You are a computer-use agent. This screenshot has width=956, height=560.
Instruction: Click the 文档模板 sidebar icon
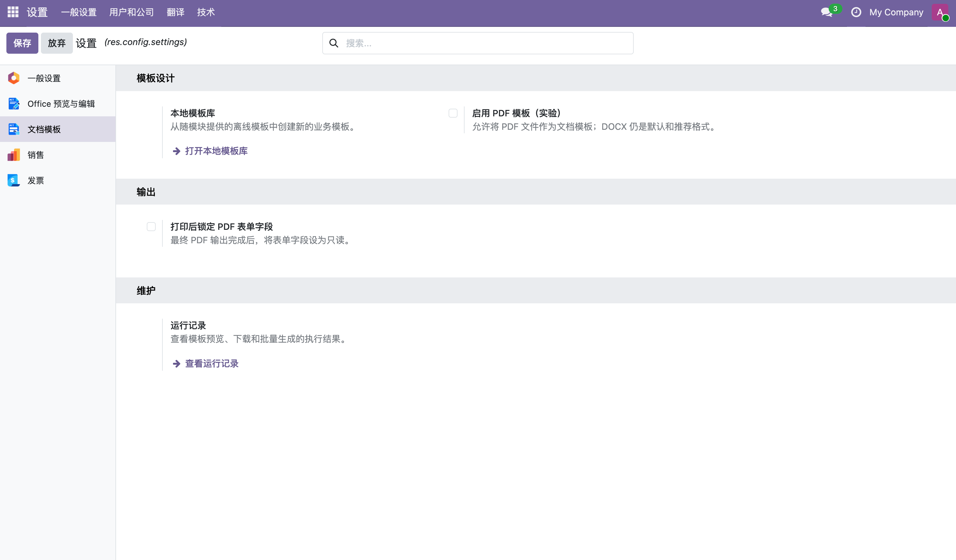click(x=14, y=129)
